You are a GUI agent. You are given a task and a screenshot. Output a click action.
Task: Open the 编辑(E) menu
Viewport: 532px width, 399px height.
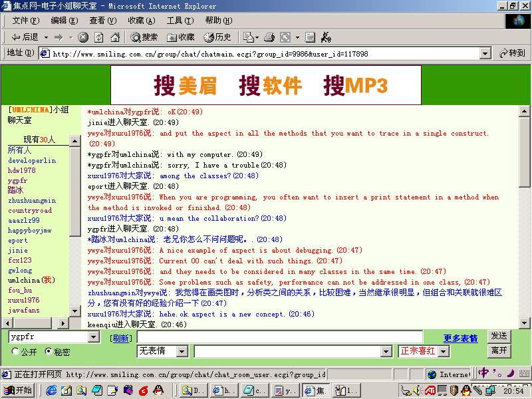64,21
